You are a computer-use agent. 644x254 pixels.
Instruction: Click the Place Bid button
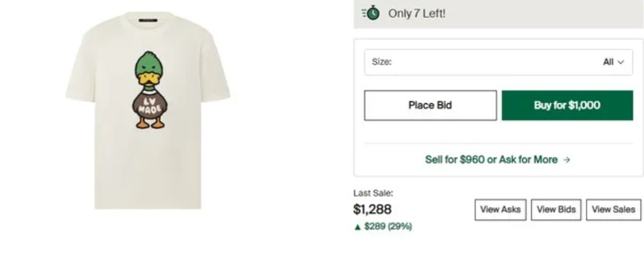pos(430,105)
